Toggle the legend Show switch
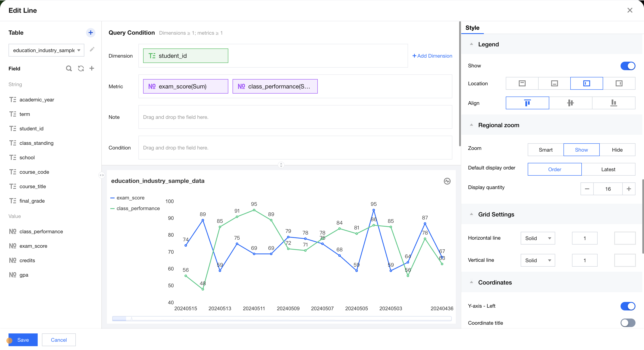This screenshot has height=350, width=644. pos(628,66)
